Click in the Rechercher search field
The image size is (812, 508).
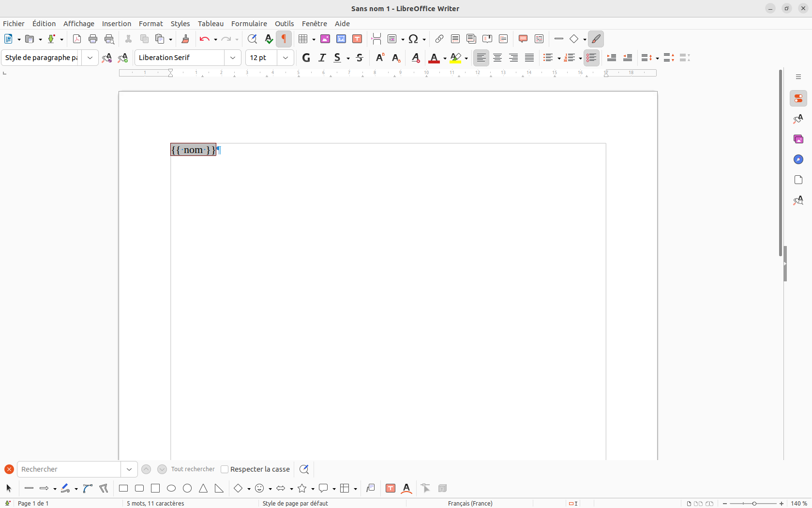pos(69,469)
